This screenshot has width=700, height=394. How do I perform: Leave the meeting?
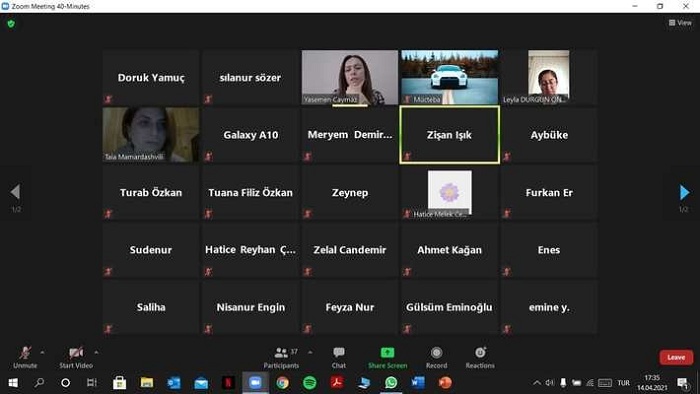[676, 357]
